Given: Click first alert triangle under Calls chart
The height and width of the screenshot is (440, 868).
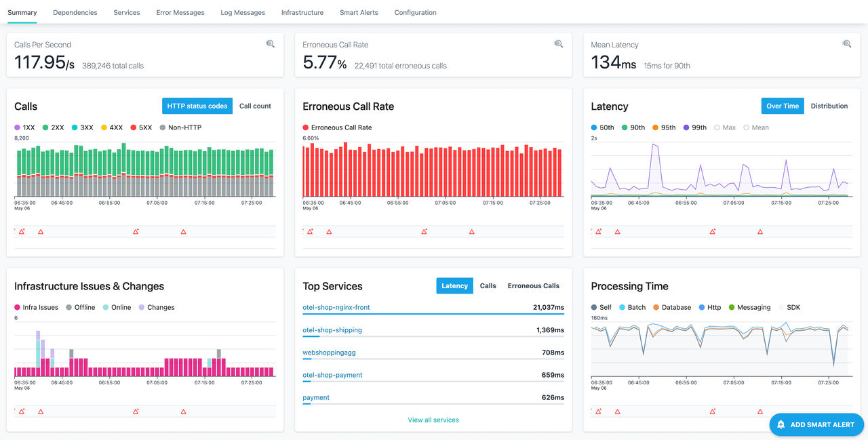Looking at the screenshot, I should coord(22,232).
